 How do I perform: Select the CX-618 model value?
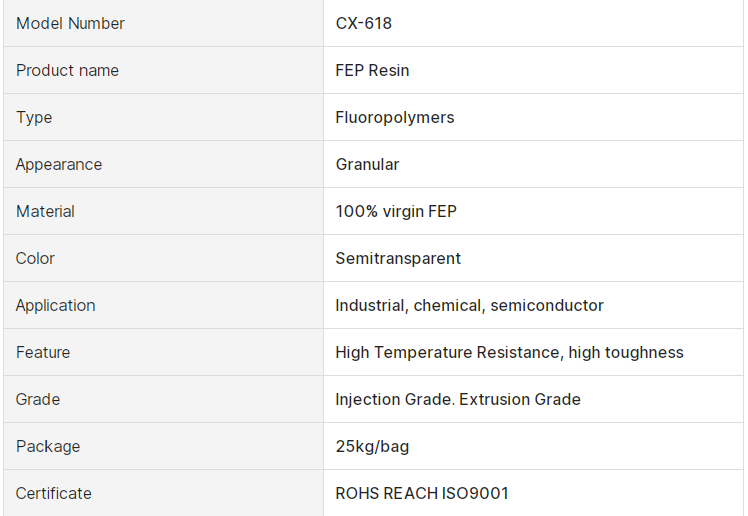coord(364,23)
